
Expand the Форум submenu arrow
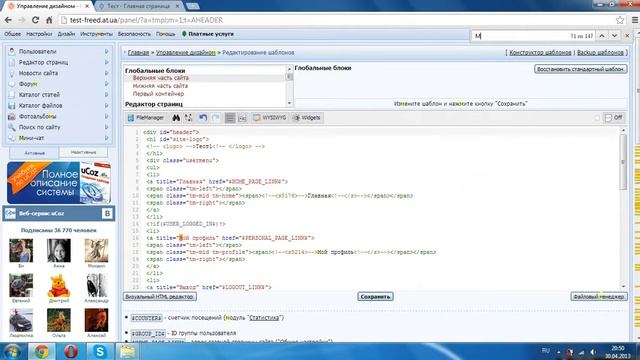[107, 84]
